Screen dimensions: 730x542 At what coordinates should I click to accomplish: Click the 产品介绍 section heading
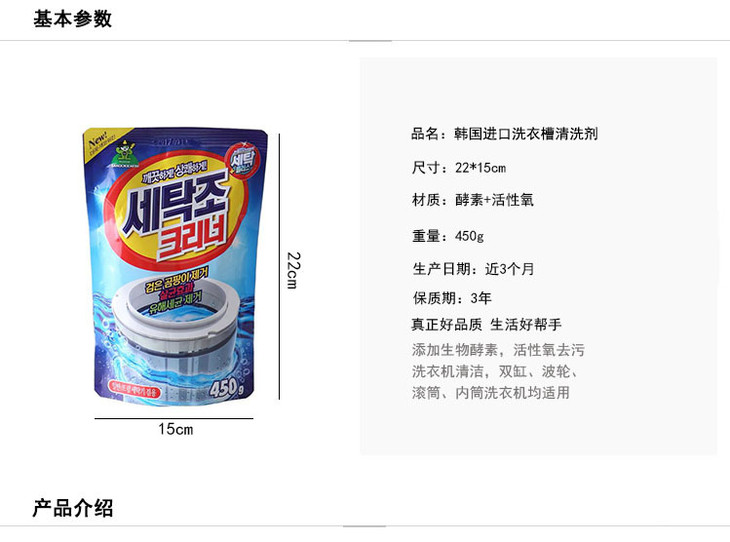pyautogui.click(x=72, y=508)
